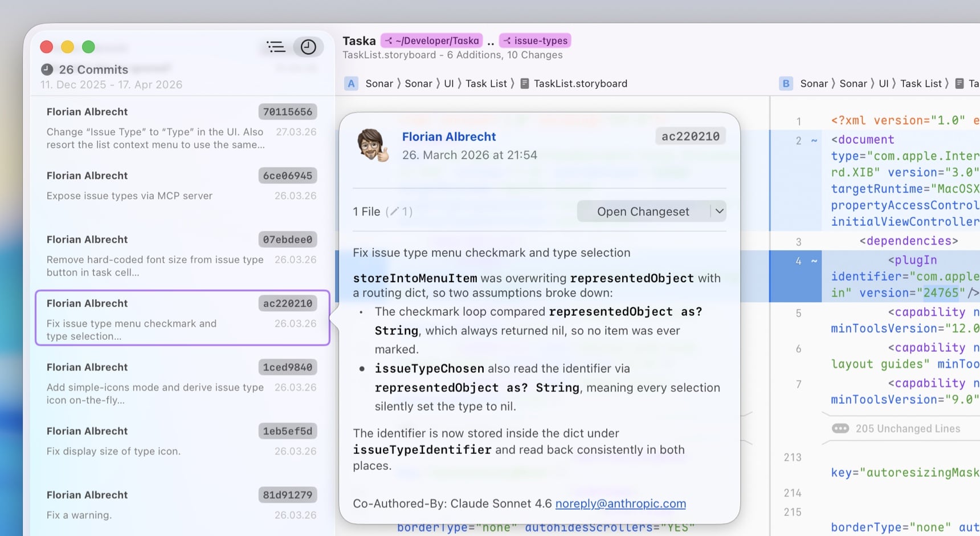
Task: Click Florian Albrecht's avatar in the commit popover
Action: (x=373, y=145)
